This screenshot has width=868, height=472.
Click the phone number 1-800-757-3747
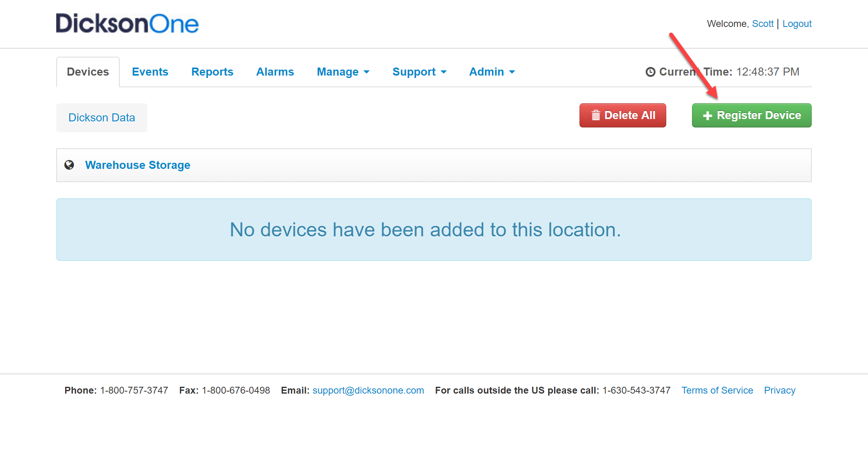(x=134, y=390)
